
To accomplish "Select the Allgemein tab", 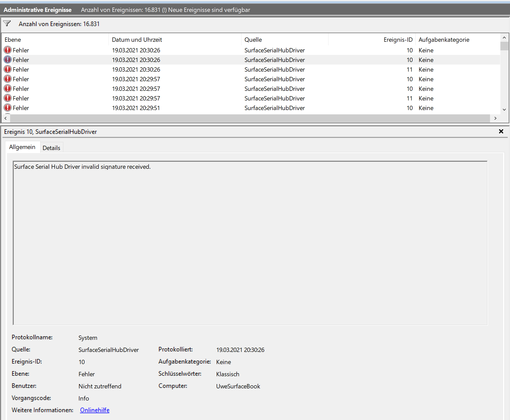I will [x=22, y=147].
